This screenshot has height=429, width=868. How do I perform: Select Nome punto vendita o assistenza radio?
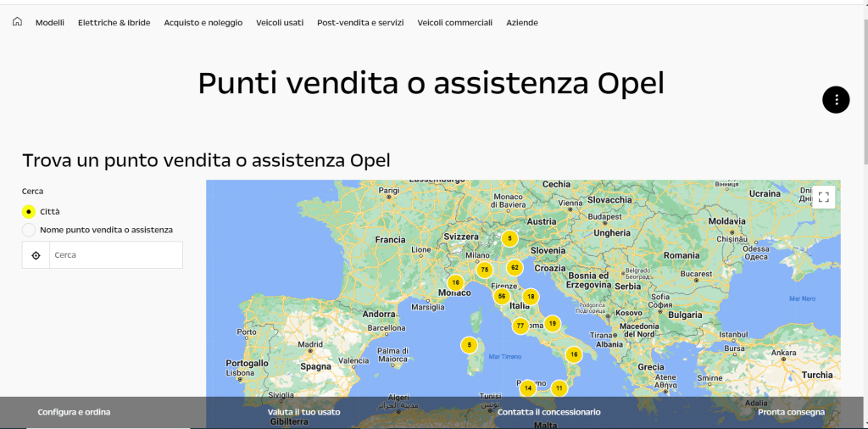tap(29, 230)
